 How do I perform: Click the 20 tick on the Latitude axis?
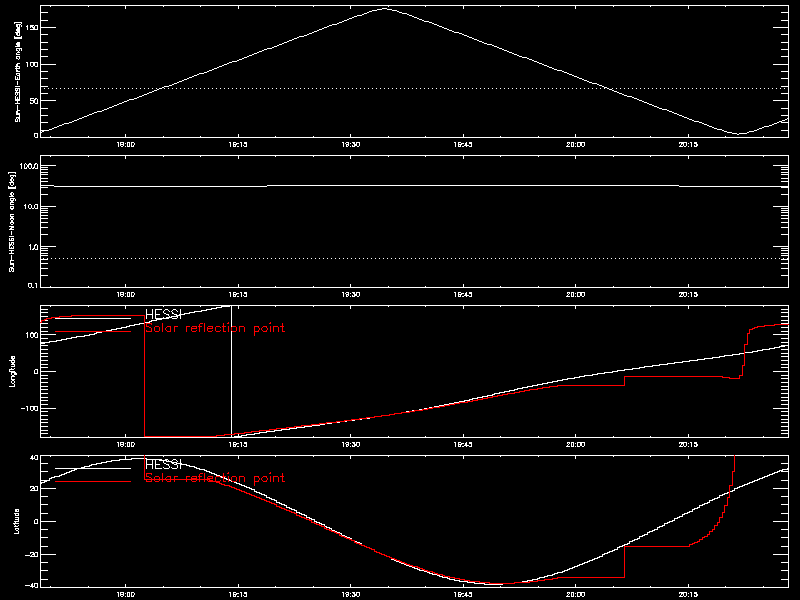(x=34, y=489)
